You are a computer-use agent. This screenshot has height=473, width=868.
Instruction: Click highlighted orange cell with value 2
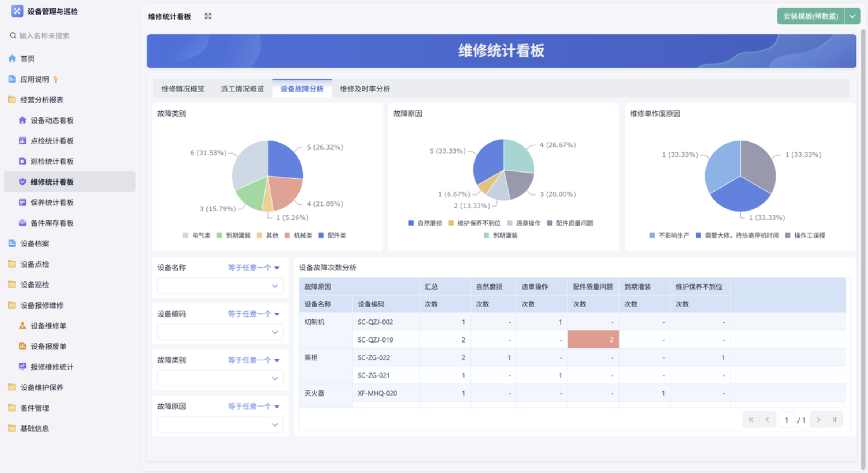593,340
